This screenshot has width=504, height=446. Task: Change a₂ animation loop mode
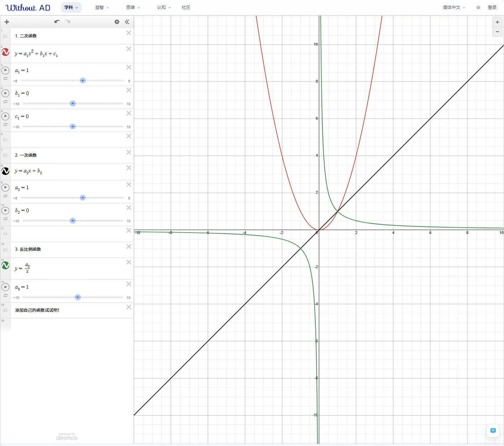pos(5,196)
